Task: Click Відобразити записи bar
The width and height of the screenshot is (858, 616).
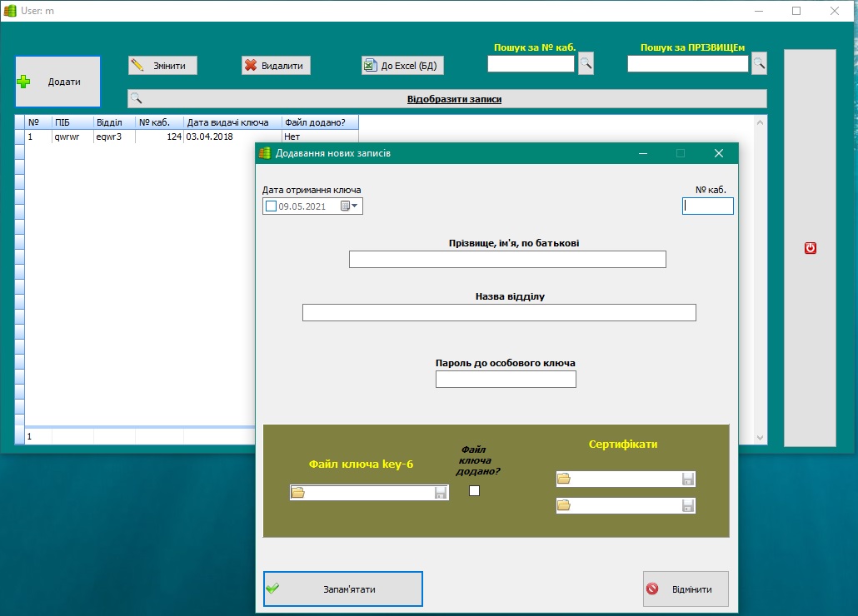Action: pos(447,99)
